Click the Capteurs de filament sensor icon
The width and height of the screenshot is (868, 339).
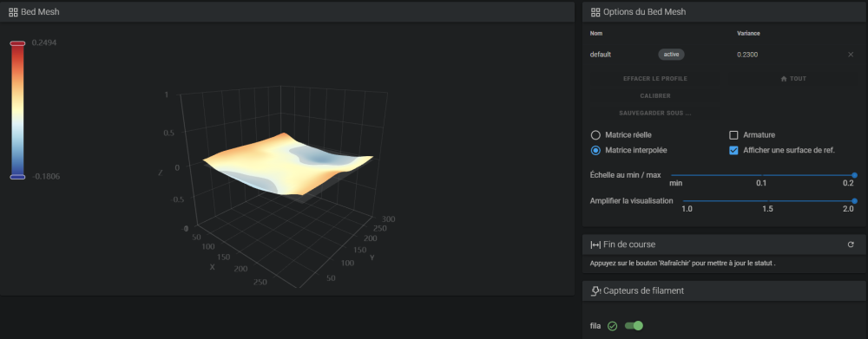tap(596, 290)
